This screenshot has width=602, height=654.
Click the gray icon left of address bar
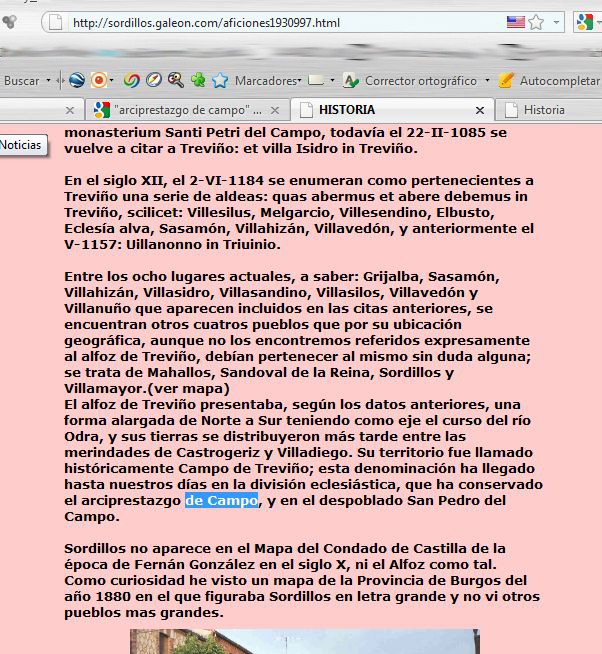(10, 22)
